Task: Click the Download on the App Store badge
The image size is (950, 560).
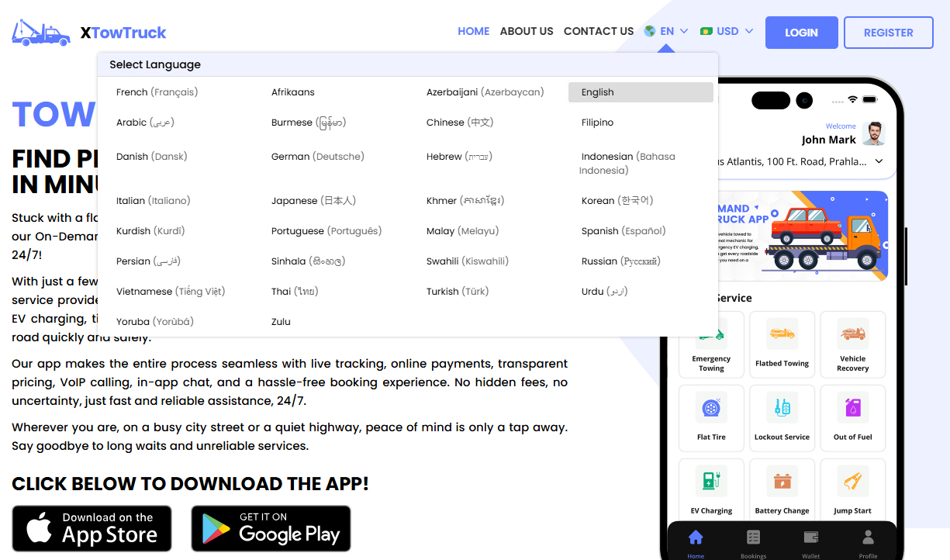Action: (x=92, y=528)
